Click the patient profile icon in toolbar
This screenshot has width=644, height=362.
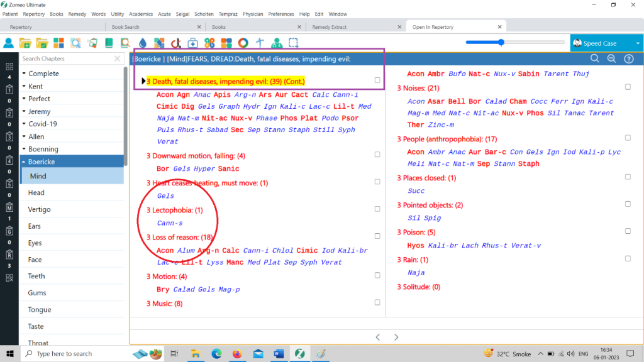(x=9, y=43)
